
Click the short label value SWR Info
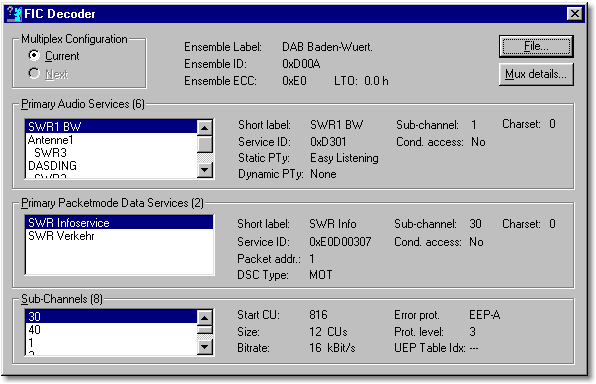(333, 224)
